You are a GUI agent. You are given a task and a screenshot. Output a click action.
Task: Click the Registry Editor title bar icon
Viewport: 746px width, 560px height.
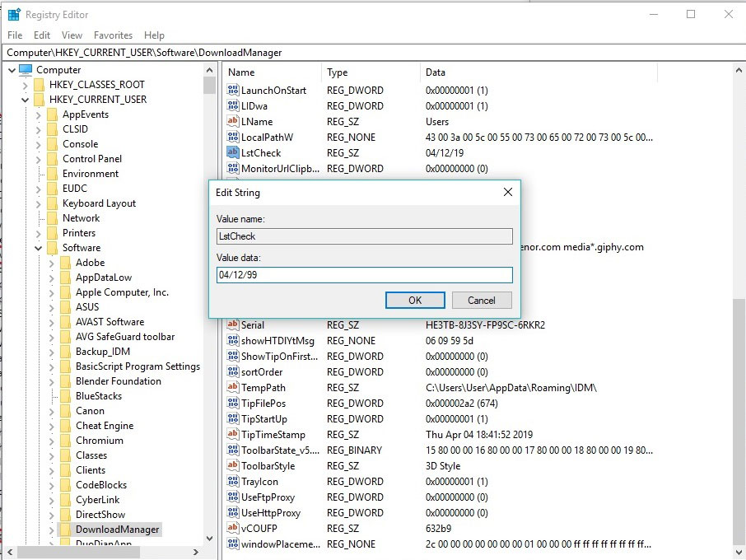tap(14, 14)
